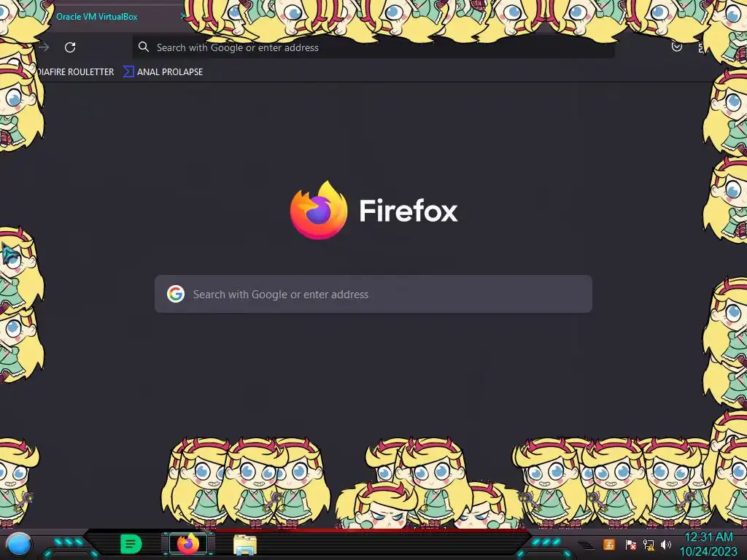Image resolution: width=747 pixels, height=560 pixels.
Task: Open File Explorer from the taskbar
Action: pos(245,545)
